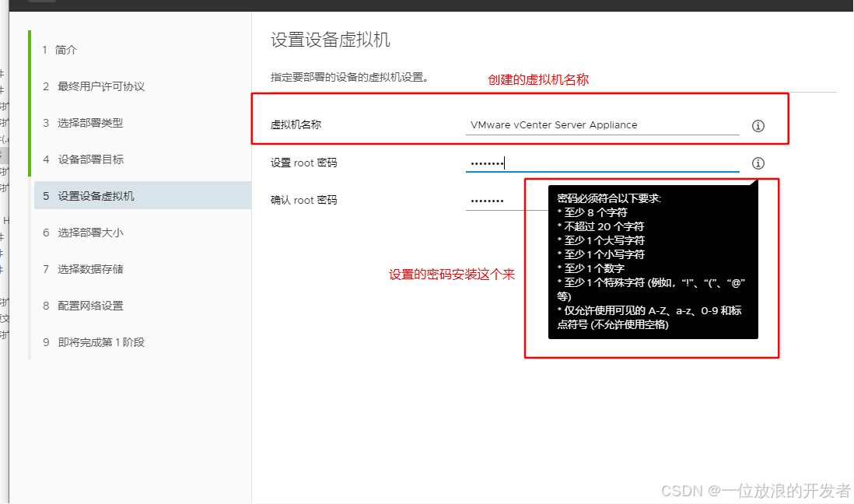Screen dimensions: 854x504
Task: Select step 5 设置设备虚拟机
Action: pos(142,195)
